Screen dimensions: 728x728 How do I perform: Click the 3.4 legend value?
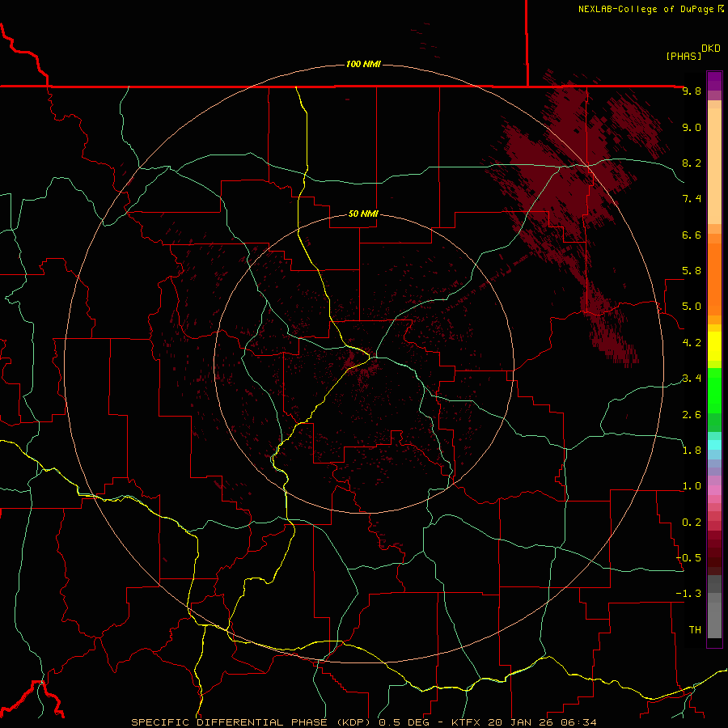click(692, 378)
